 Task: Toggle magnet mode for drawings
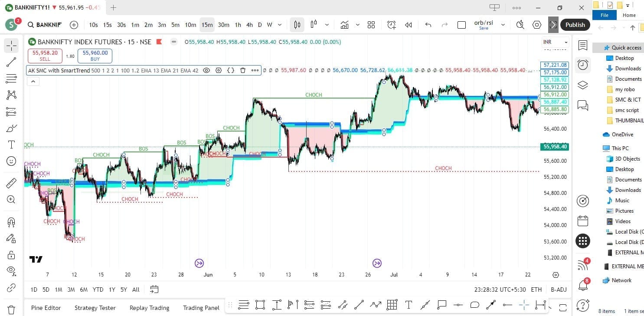[11, 222]
